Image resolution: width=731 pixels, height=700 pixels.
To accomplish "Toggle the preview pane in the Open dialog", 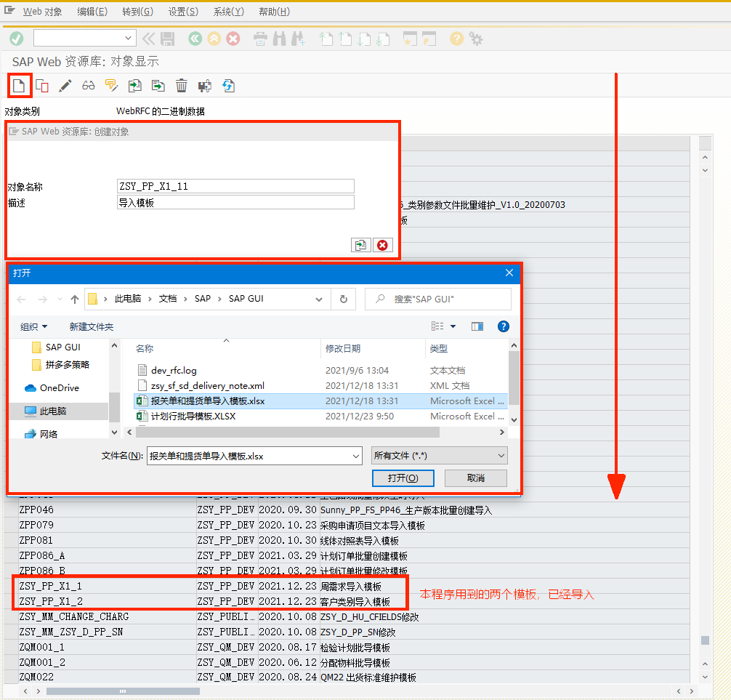I will [477, 326].
